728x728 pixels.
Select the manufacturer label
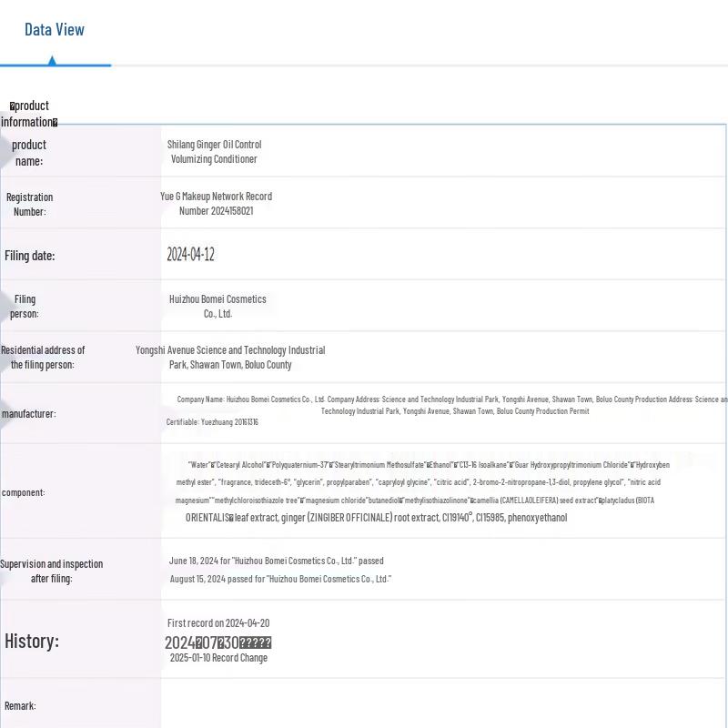(29, 414)
